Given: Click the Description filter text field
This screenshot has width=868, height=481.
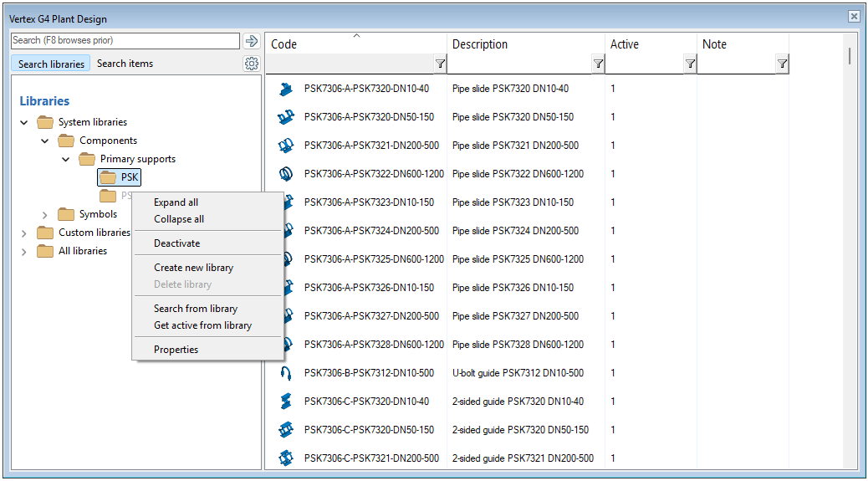Looking at the screenshot, I should click(x=519, y=64).
